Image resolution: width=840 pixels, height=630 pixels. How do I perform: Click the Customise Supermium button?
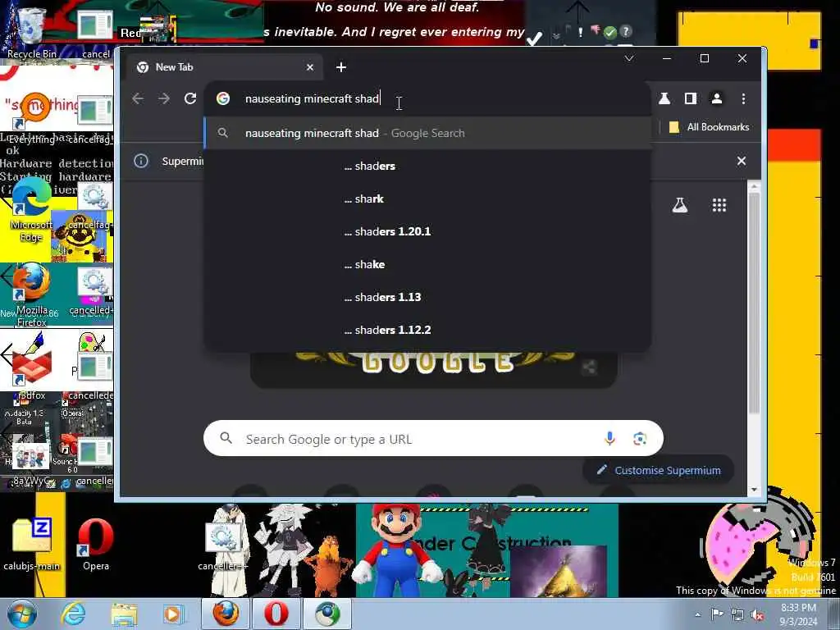pos(659,470)
